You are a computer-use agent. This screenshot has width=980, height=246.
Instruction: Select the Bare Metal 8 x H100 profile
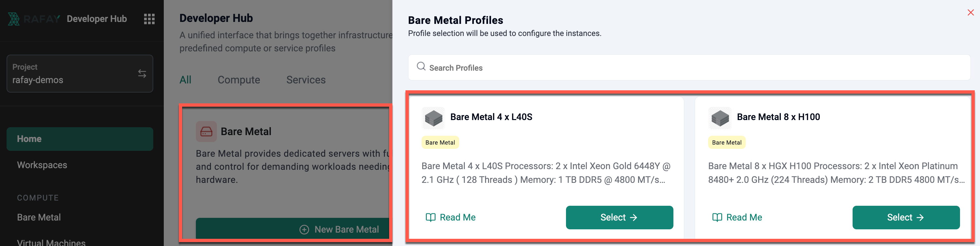[x=905, y=218]
